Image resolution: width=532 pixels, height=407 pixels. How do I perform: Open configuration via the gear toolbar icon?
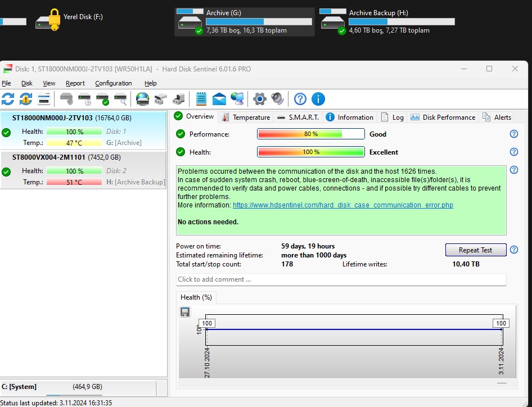coord(260,99)
